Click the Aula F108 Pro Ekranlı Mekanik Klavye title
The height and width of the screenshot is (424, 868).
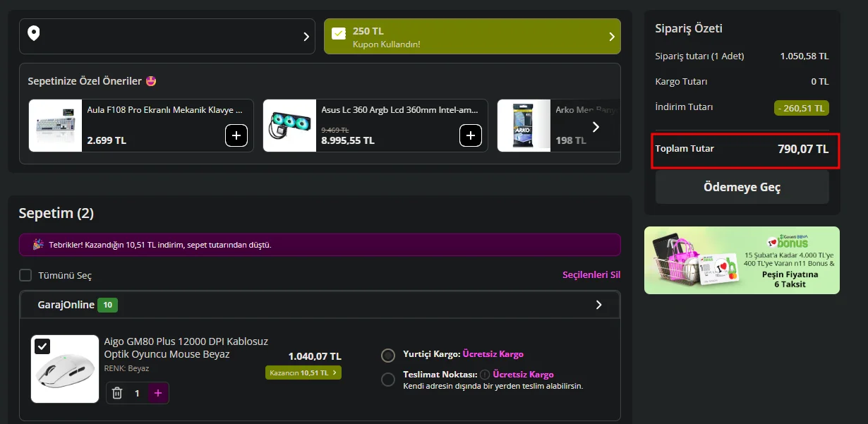(x=164, y=110)
